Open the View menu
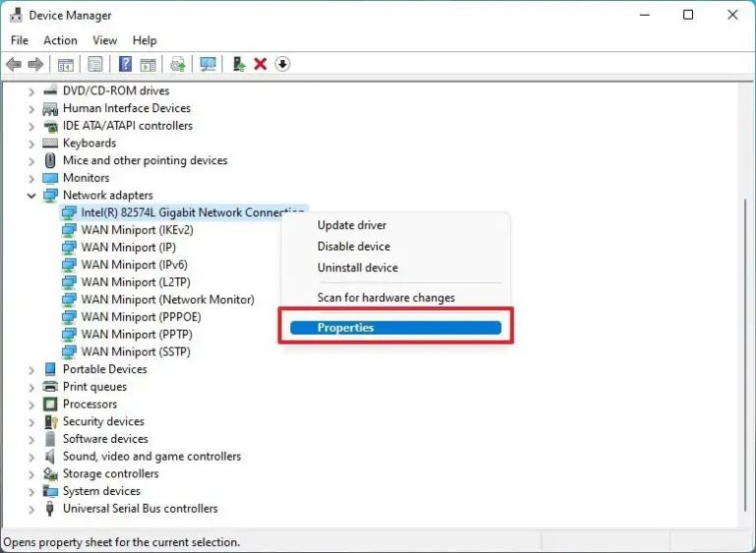 coord(104,40)
